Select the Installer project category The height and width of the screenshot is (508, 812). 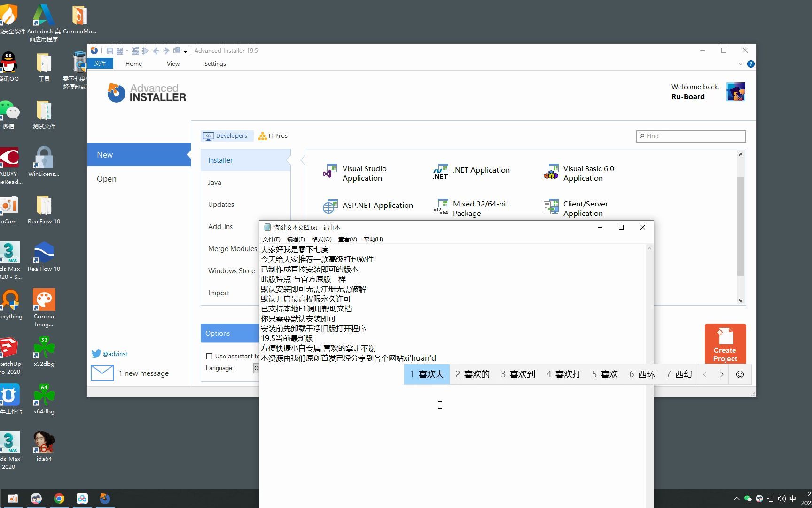point(245,160)
